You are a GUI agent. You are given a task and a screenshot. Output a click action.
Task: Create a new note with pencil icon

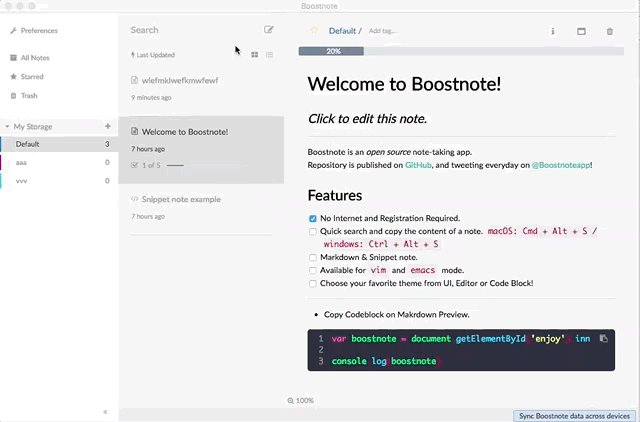(269, 29)
